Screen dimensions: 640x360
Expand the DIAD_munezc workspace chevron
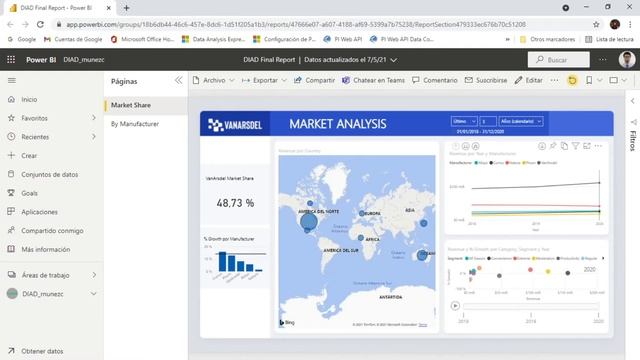click(93, 294)
